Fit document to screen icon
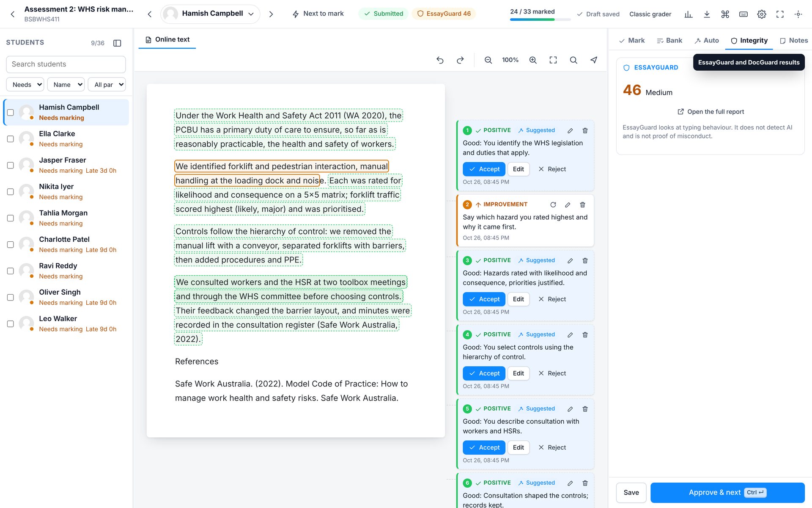This screenshot has width=812, height=508. [553, 60]
